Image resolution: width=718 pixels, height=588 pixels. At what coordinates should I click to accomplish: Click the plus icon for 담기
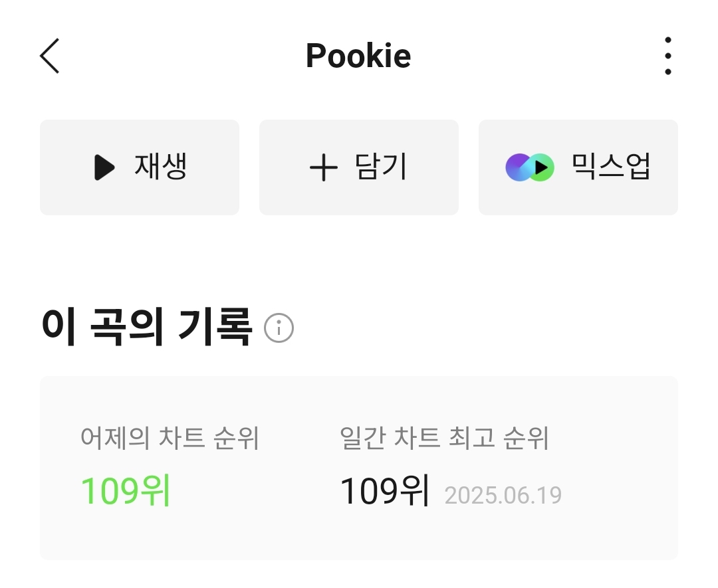pyautogui.click(x=324, y=167)
